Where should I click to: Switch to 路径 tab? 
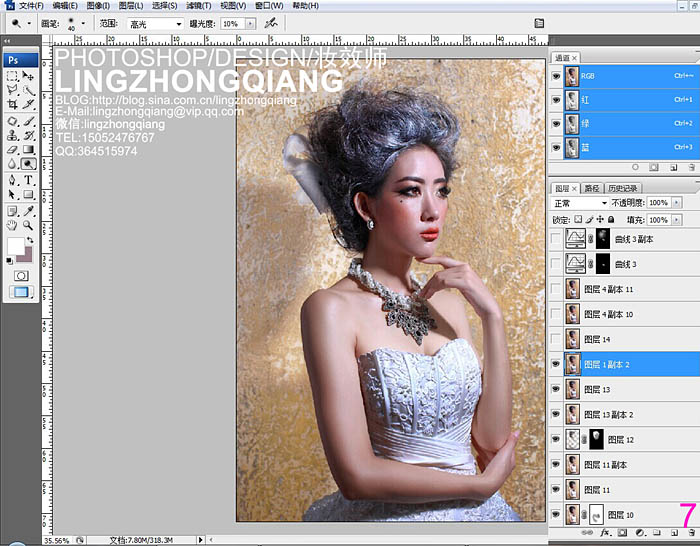click(592, 188)
